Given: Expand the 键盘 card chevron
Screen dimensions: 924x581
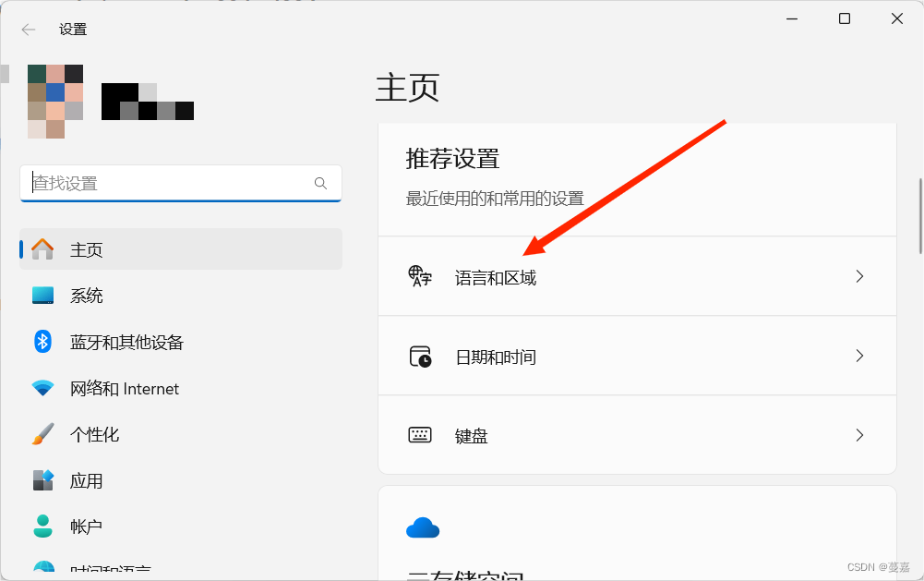Looking at the screenshot, I should pyautogui.click(x=859, y=435).
